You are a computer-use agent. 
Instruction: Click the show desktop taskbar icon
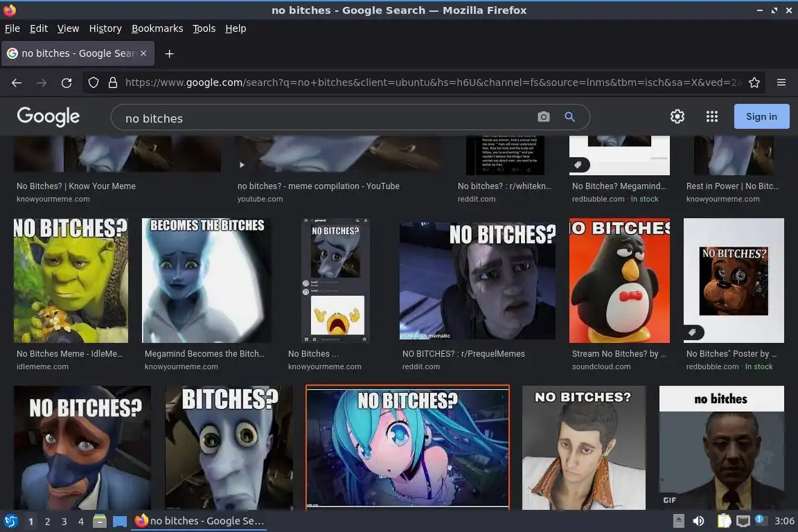tap(120, 522)
